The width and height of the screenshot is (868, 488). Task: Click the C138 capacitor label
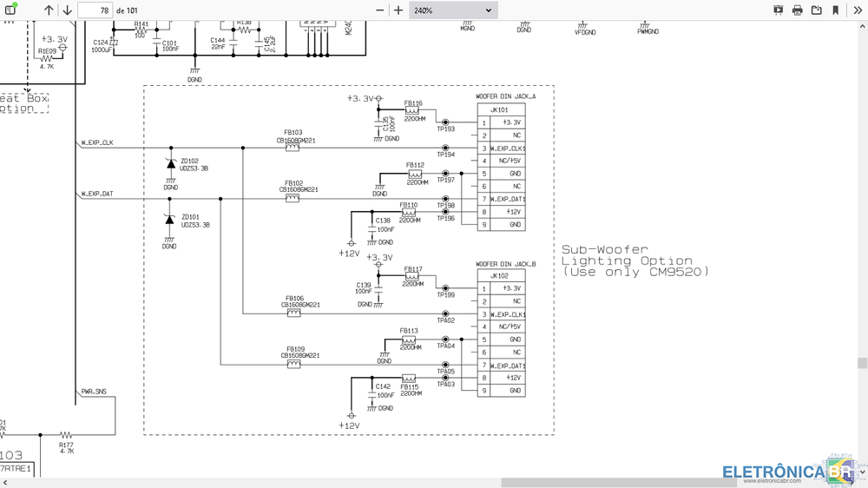click(383, 221)
